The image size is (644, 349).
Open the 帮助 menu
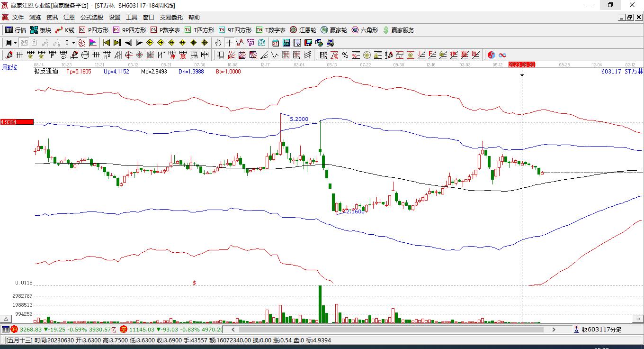tap(194, 18)
